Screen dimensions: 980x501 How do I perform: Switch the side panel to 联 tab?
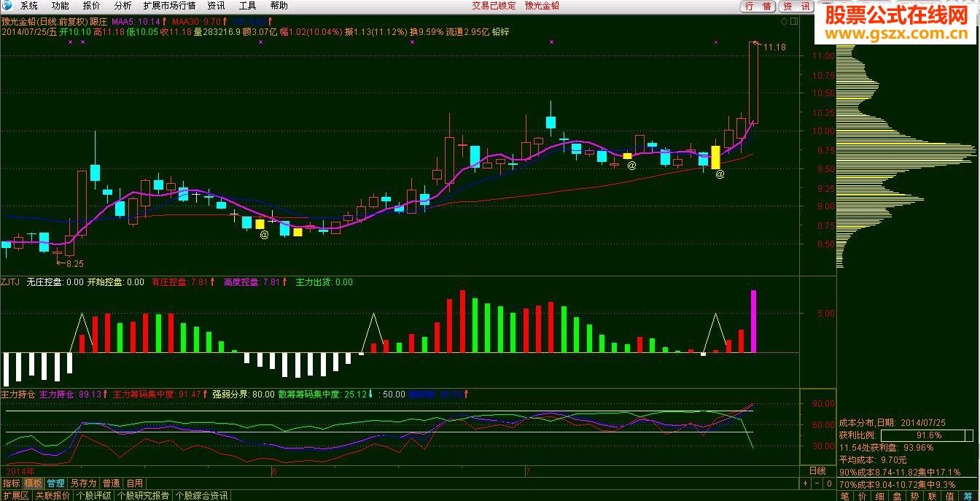pos(933,496)
